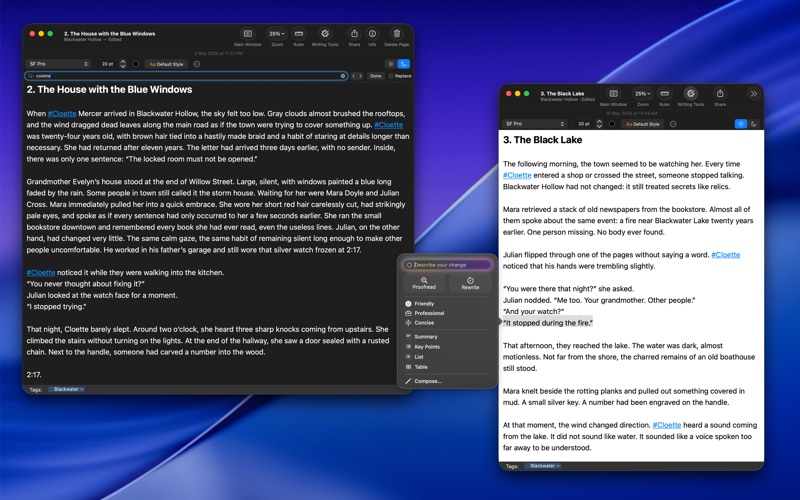Switch Blue Windows window to light mode
This screenshot has height=500, width=800.
click(x=391, y=64)
